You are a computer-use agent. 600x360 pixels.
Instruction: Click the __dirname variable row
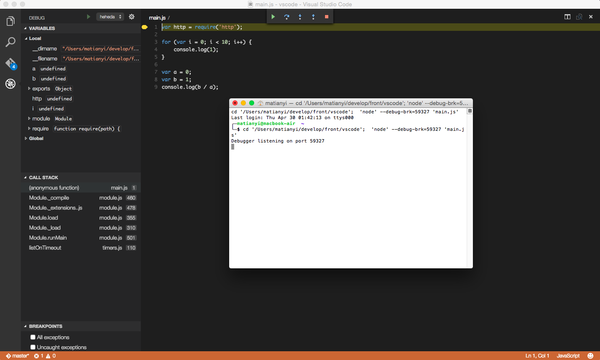click(x=81, y=49)
